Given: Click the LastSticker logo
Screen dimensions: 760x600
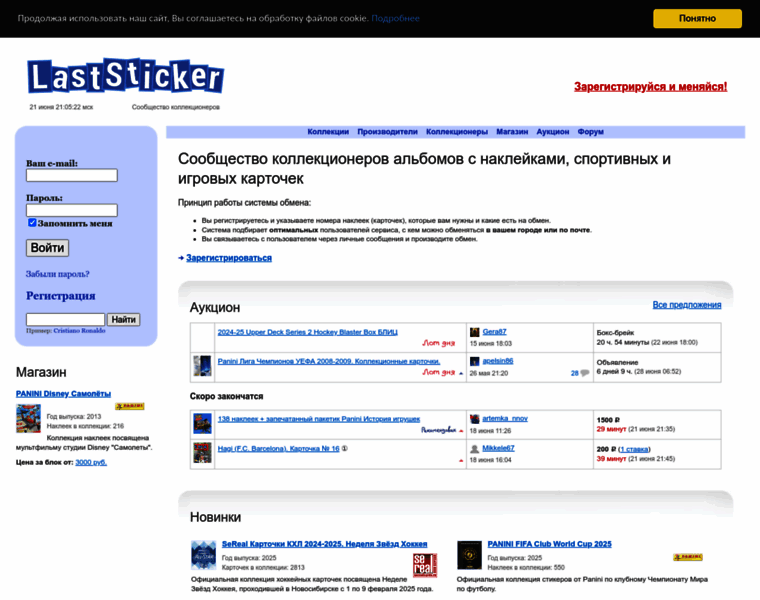Looking at the screenshot, I should coord(126,76).
